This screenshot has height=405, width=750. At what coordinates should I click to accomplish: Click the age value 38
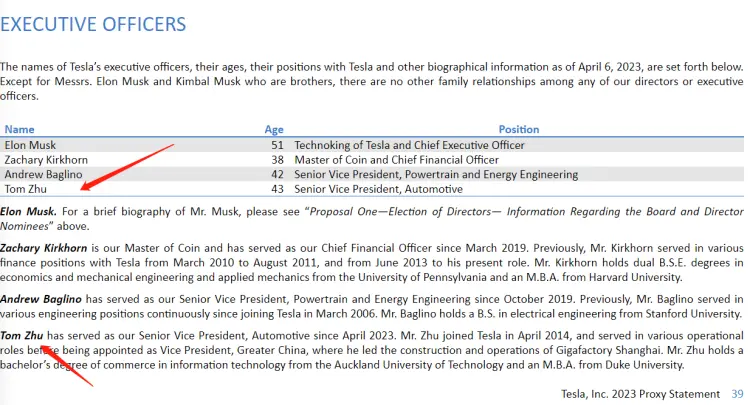pos(277,160)
